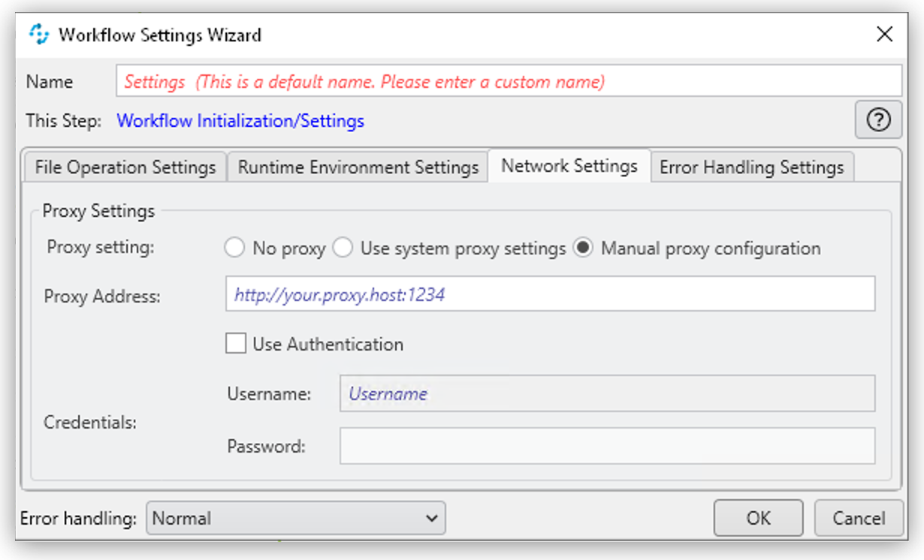924x560 pixels.
Task: Select the Network Settings tab
Action: click(569, 167)
